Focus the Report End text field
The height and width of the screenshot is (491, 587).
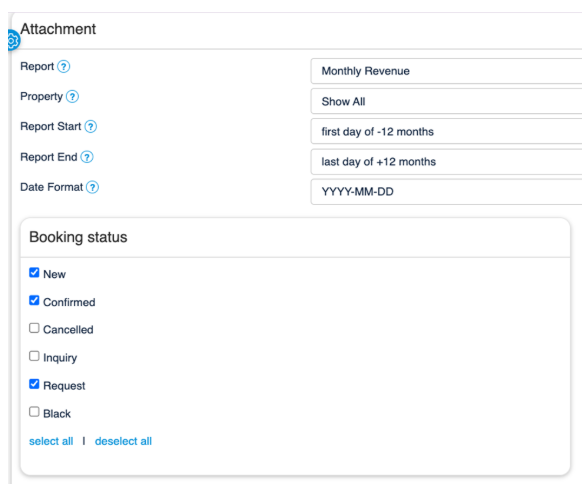pyautogui.click(x=446, y=162)
